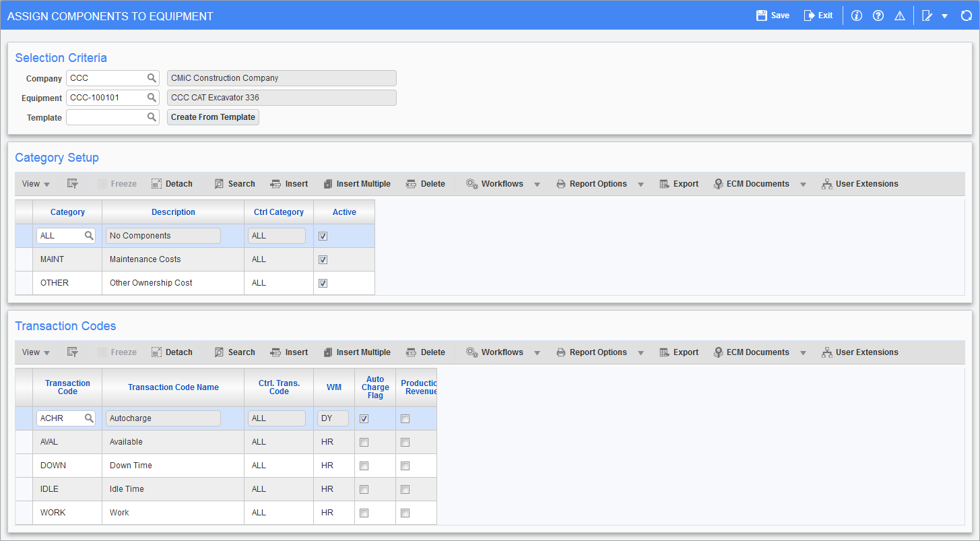Sort by the Ctrl Category column header
This screenshot has width=980, height=541.
278,212
